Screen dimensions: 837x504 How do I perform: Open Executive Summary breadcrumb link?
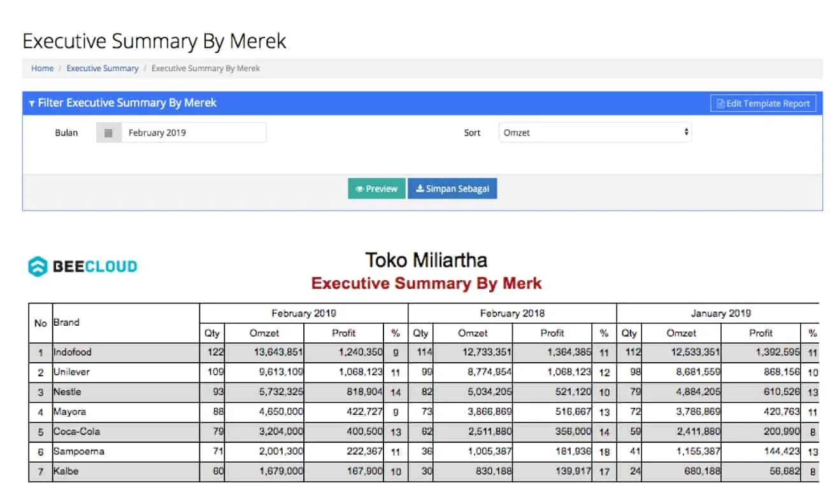pyautogui.click(x=103, y=69)
